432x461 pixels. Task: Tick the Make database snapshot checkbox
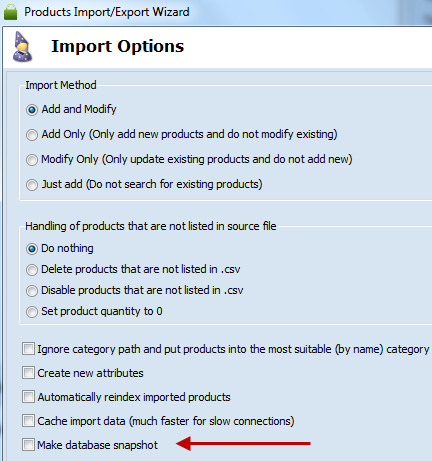click(x=28, y=445)
